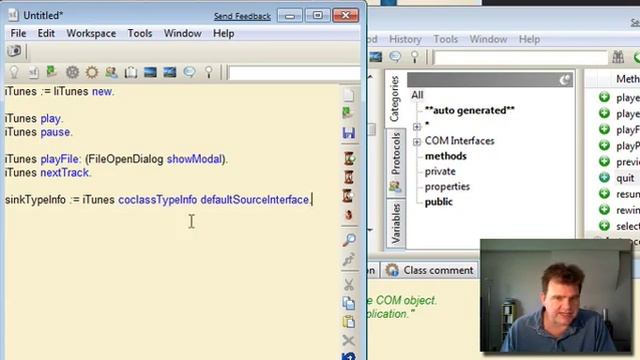640x360 pixels.
Task: Open the Tools menu in the browser window
Action: pos(445,39)
